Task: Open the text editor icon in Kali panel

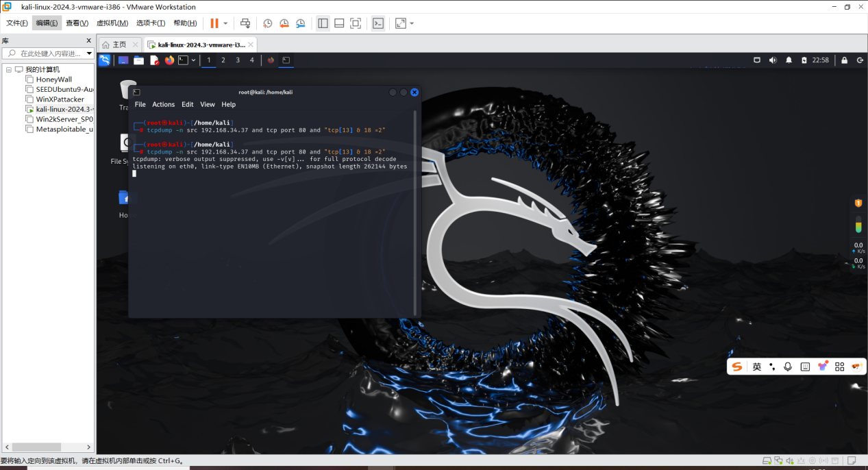Action: [154, 60]
